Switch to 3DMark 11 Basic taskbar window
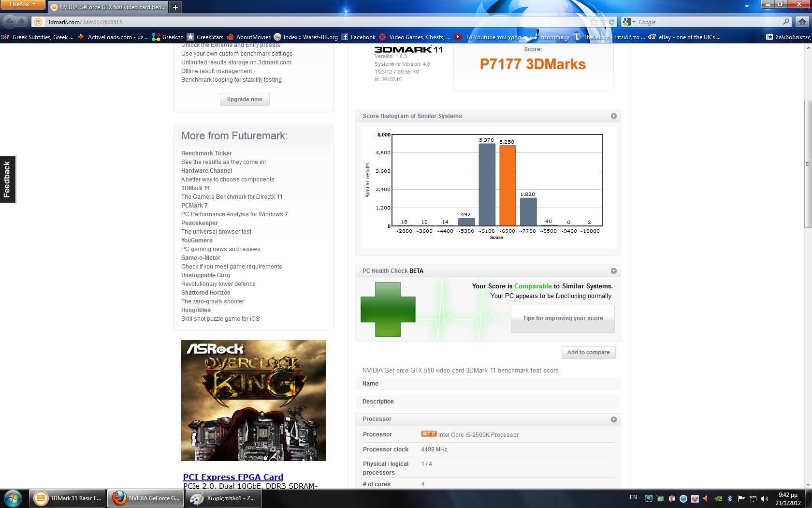812x508 pixels. 68,498
